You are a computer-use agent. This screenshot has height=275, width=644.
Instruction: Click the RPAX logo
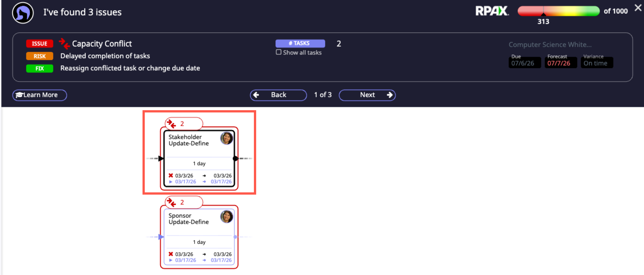coord(492,11)
